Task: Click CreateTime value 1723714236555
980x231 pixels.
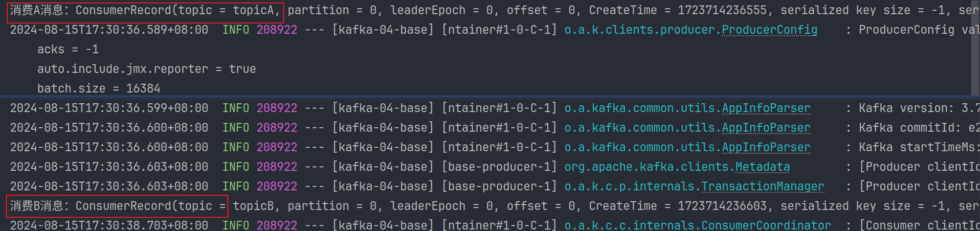Action: point(722,10)
